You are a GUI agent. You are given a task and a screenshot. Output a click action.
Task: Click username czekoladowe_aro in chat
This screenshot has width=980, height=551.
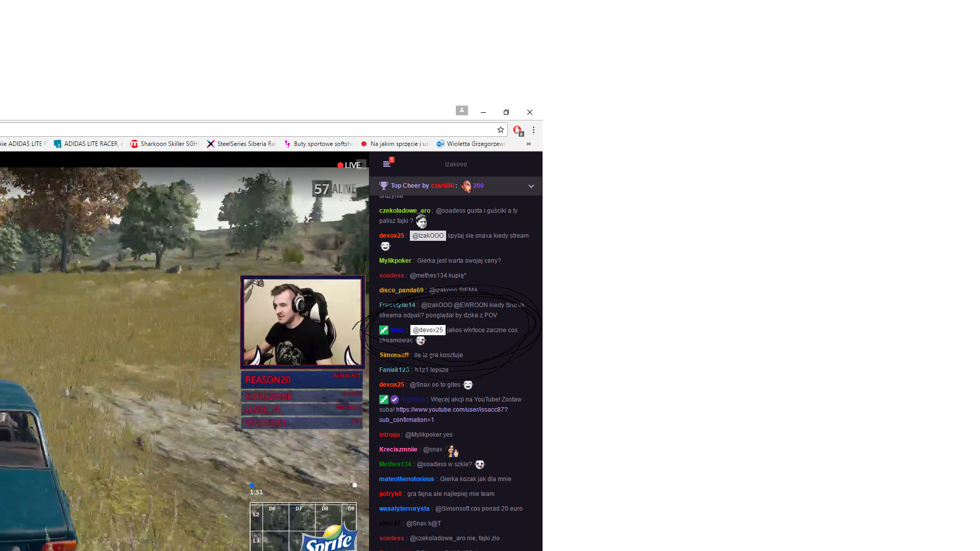tap(404, 211)
